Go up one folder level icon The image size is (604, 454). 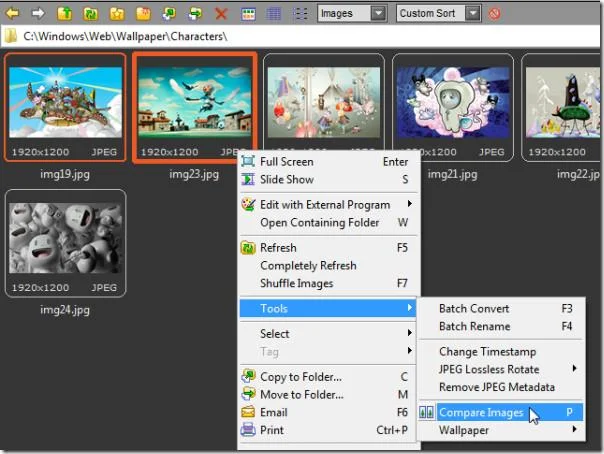click(64, 13)
